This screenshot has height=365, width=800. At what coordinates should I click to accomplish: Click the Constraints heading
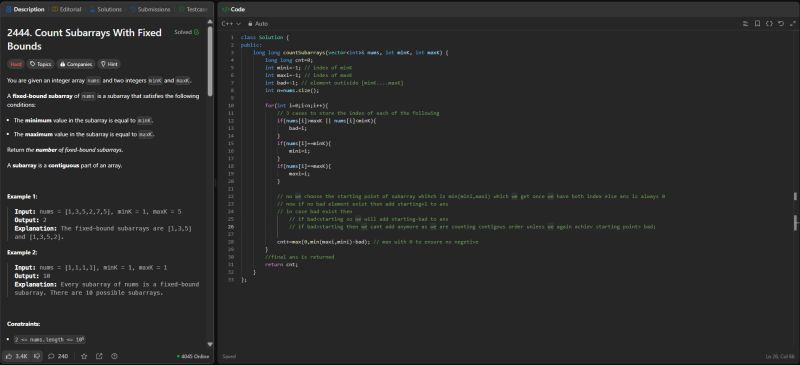23,324
